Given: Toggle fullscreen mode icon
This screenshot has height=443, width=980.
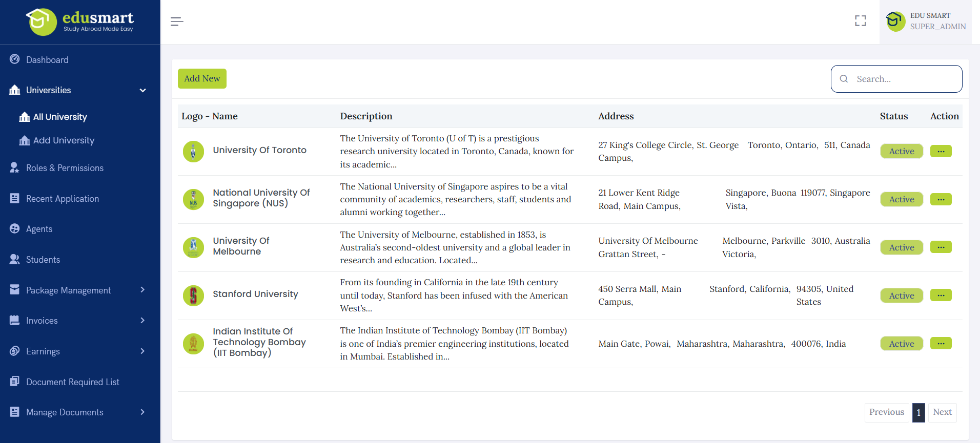Looking at the screenshot, I should click(860, 21).
